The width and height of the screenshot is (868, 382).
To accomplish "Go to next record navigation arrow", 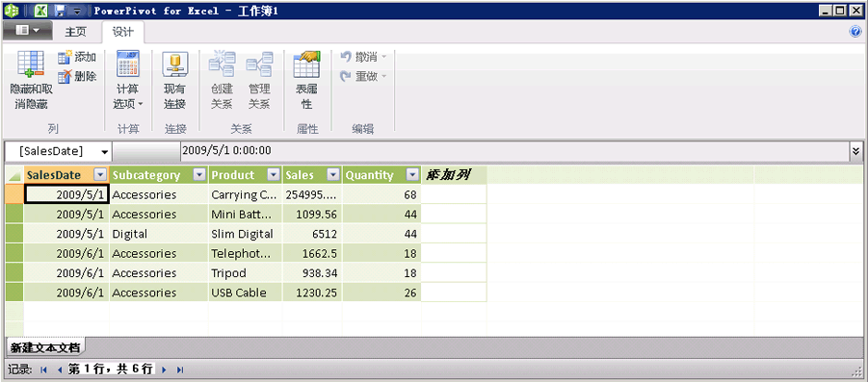I will coord(164,369).
